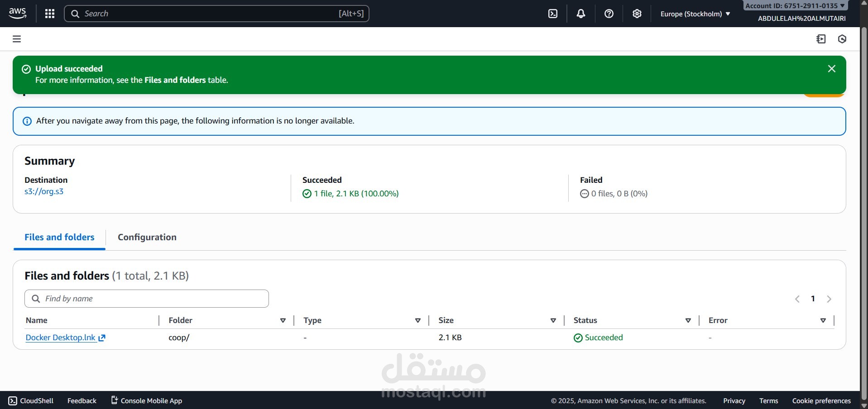
Task: Open the help question-mark icon
Action: pyautogui.click(x=609, y=14)
